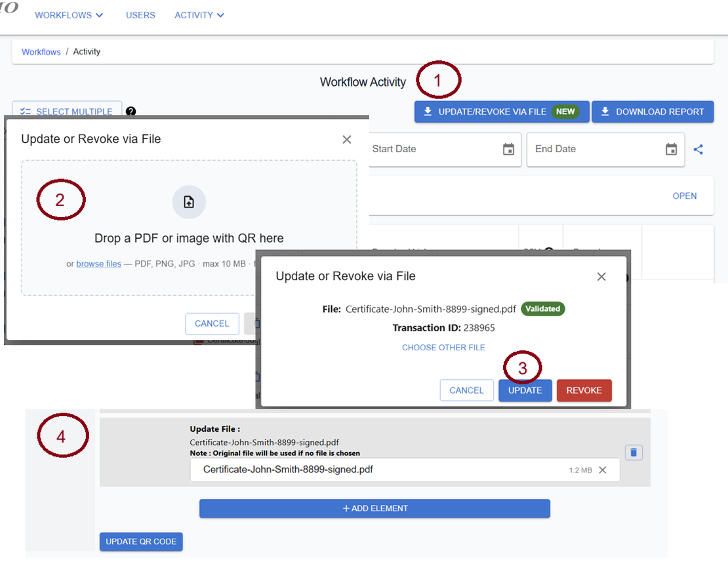
Task: Click the browse files link
Action: [98, 264]
